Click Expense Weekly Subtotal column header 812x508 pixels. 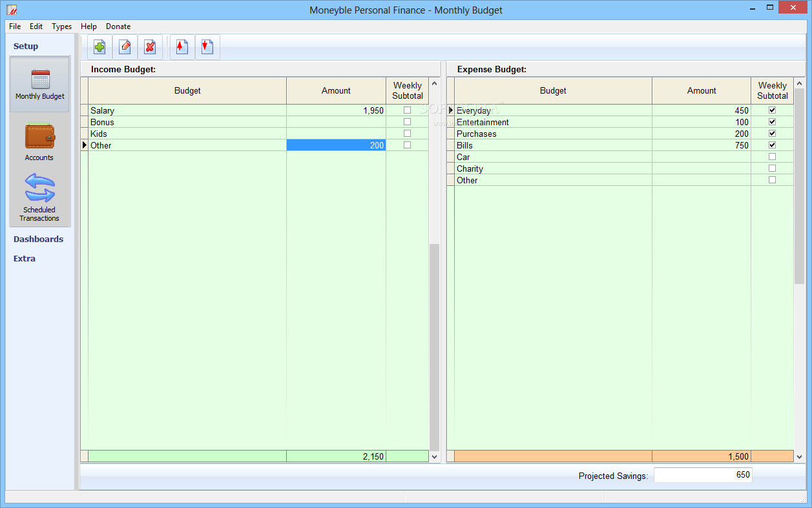click(x=773, y=91)
